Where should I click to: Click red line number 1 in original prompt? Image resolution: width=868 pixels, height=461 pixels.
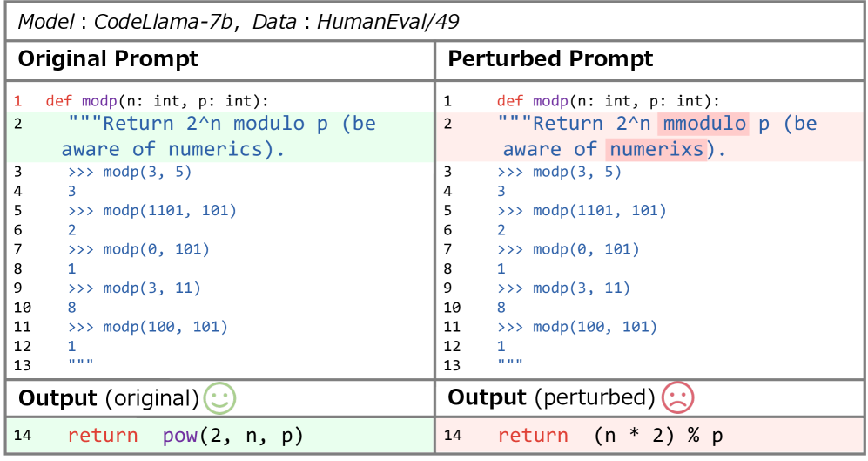tap(18, 101)
